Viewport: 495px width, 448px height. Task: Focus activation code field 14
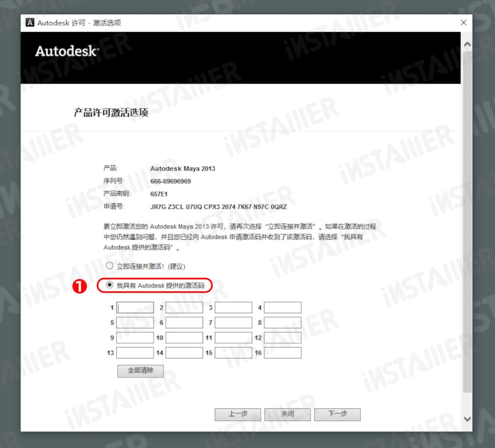(x=184, y=353)
